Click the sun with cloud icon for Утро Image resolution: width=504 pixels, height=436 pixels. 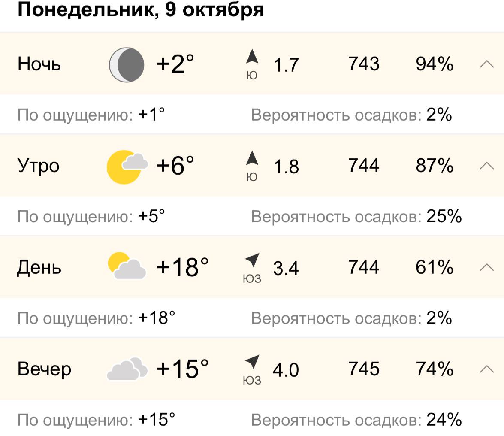tap(127, 167)
